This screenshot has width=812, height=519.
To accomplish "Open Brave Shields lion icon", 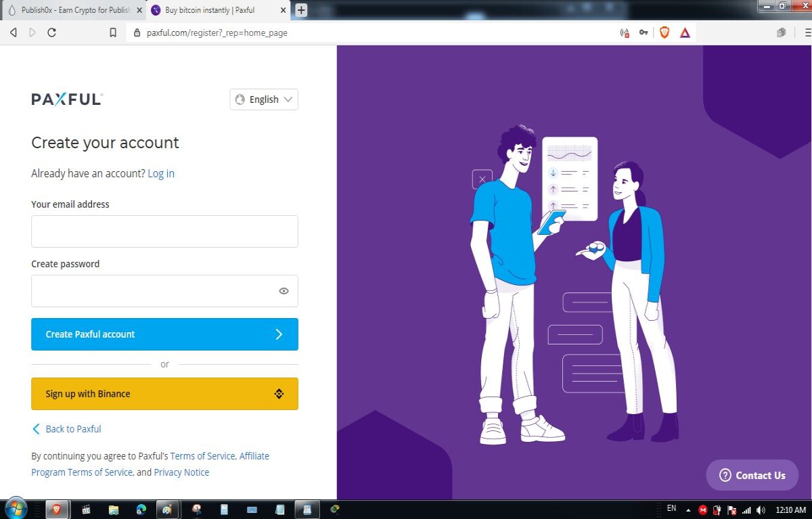I will click(x=664, y=32).
